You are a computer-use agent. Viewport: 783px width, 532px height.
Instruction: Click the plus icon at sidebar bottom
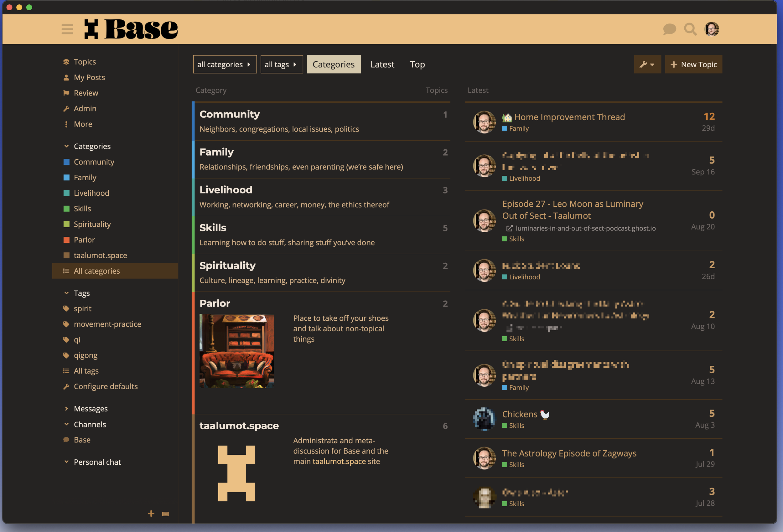[151, 514]
